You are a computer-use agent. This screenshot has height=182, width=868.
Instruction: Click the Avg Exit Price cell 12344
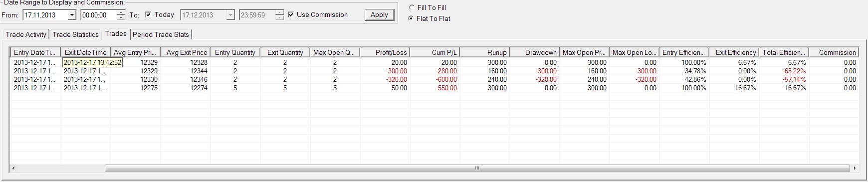(x=185, y=71)
